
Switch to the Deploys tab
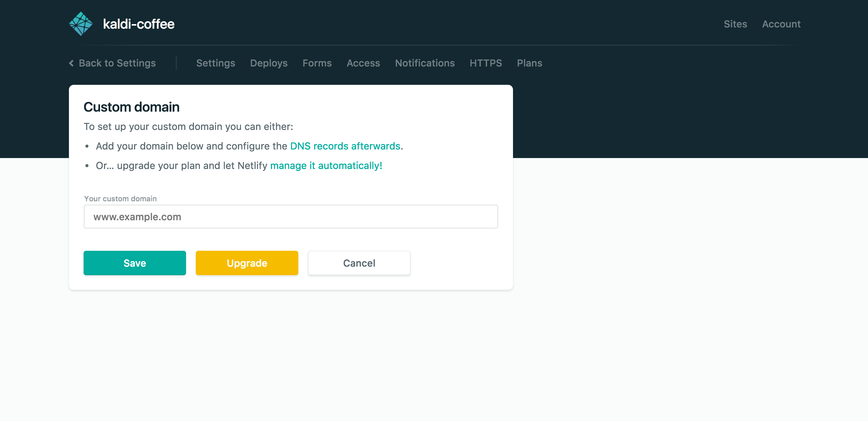tap(269, 63)
